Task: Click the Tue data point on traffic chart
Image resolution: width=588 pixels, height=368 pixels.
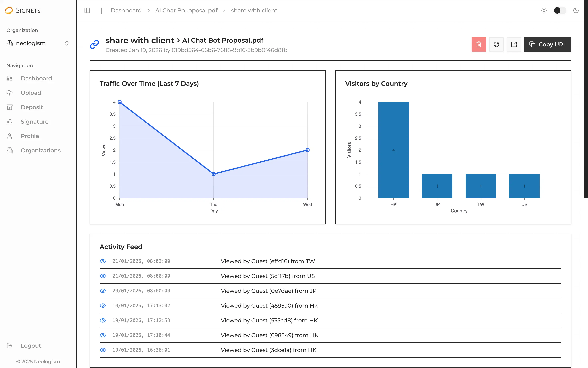Action: point(213,174)
